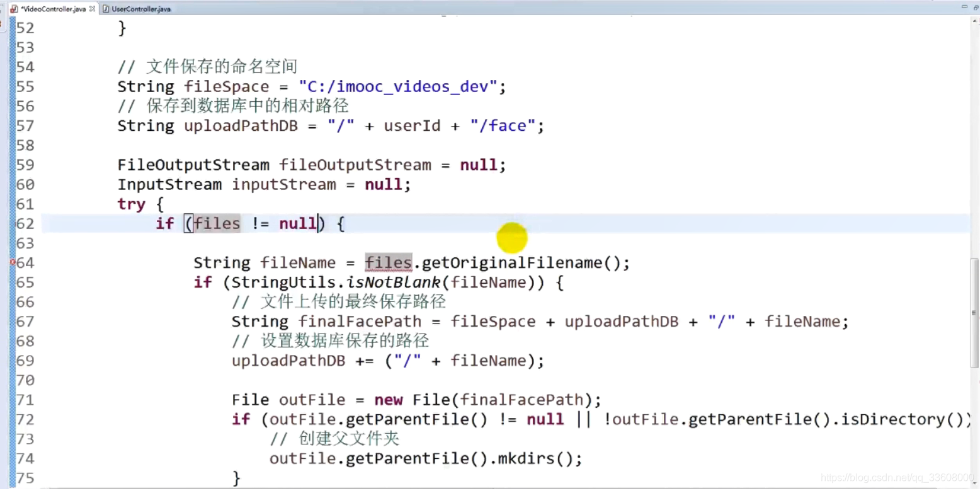Click highlighted files in the if condition
This screenshot has width=980, height=489.
(x=217, y=223)
